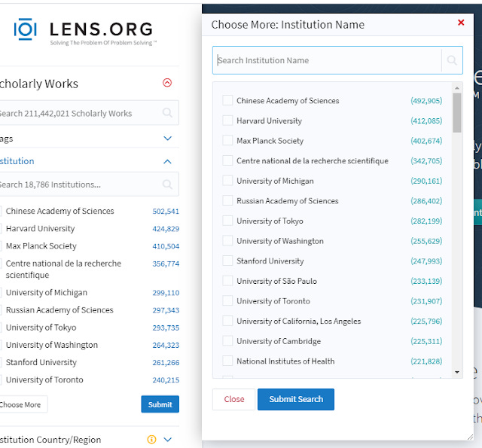Tick Centre national de la recherche scientifique checkbox in dialog
Screen dimensions: 482x448
click(x=227, y=160)
